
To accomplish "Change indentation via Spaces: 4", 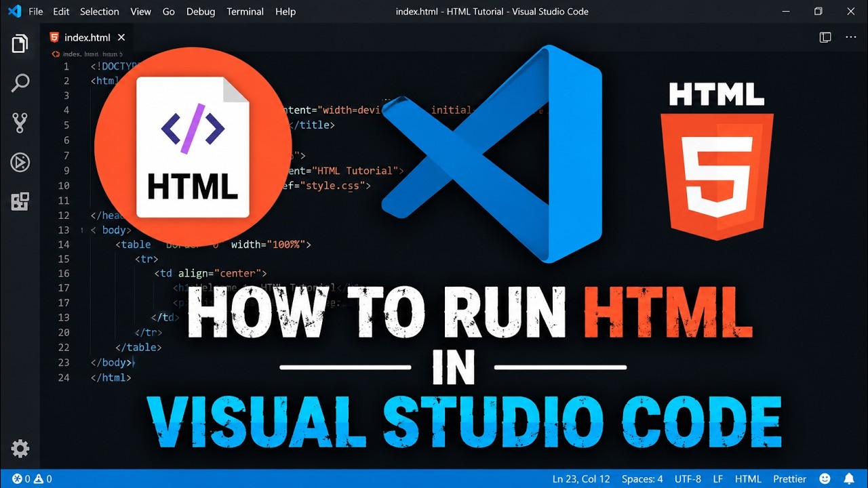I will click(x=642, y=479).
